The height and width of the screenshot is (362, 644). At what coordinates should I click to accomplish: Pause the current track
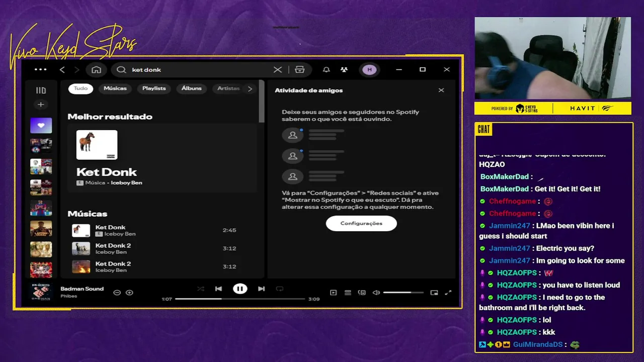240,289
